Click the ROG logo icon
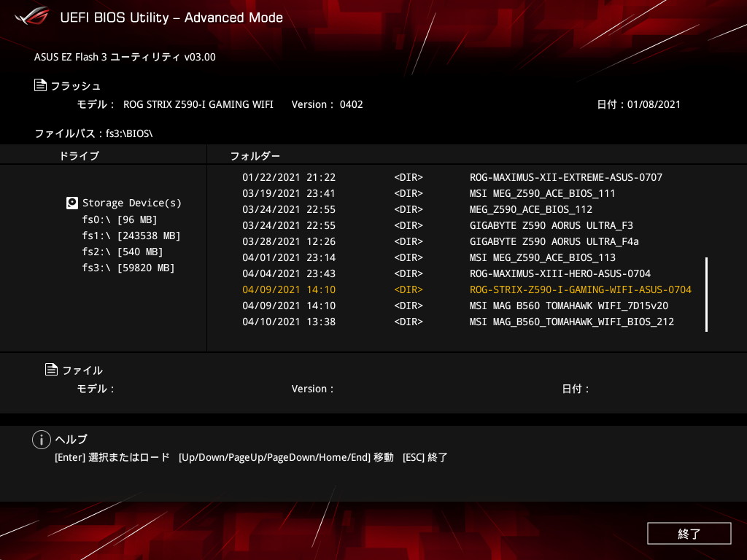 [32, 16]
